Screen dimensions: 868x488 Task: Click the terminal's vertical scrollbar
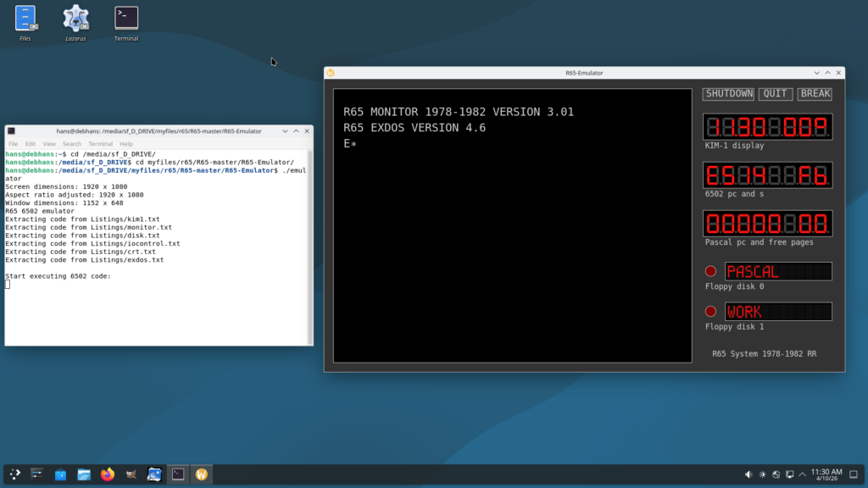click(x=310, y=246)
